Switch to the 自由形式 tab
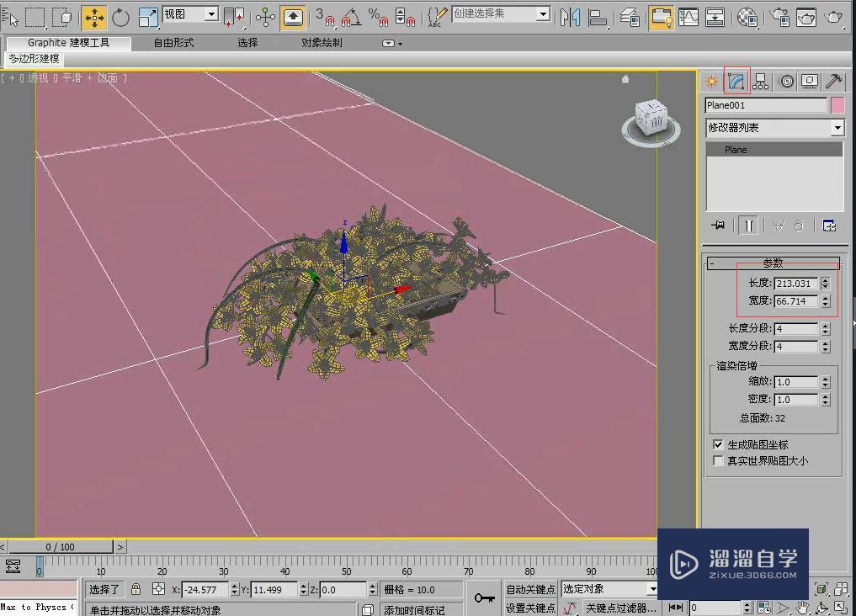 pos(173,43)
